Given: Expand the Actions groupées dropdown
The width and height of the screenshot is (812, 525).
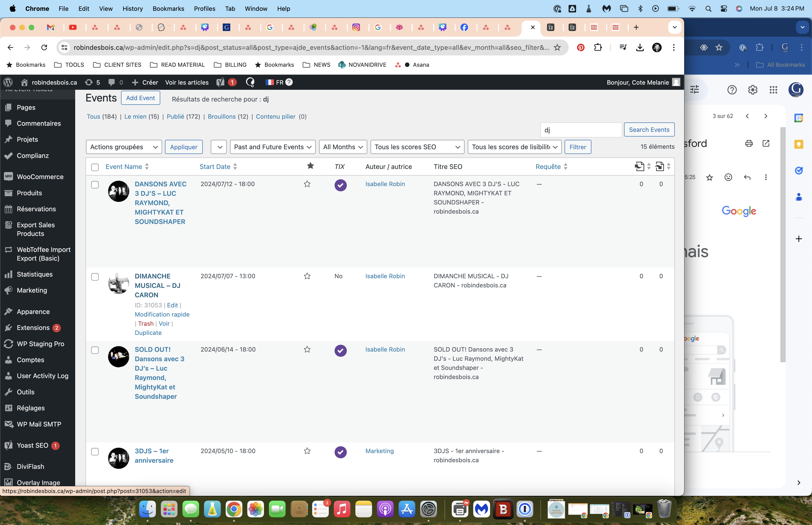Looking at the screenshot, I should [x=124, y=147].
